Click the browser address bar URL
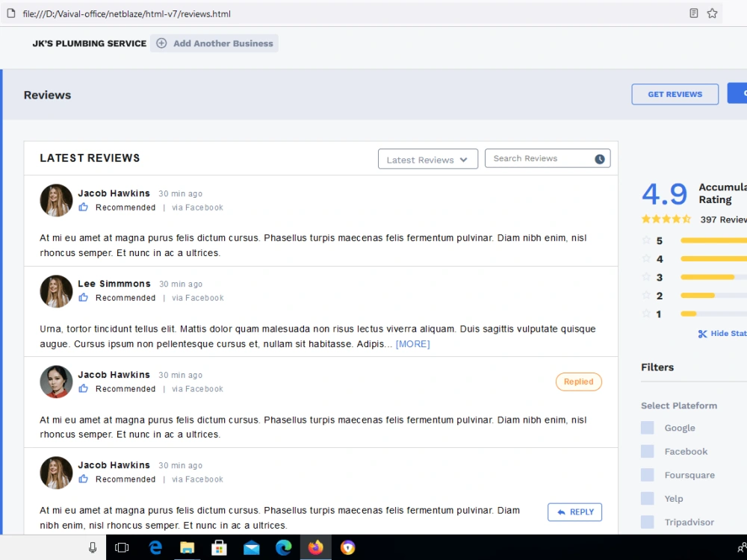 coord(127,13)
